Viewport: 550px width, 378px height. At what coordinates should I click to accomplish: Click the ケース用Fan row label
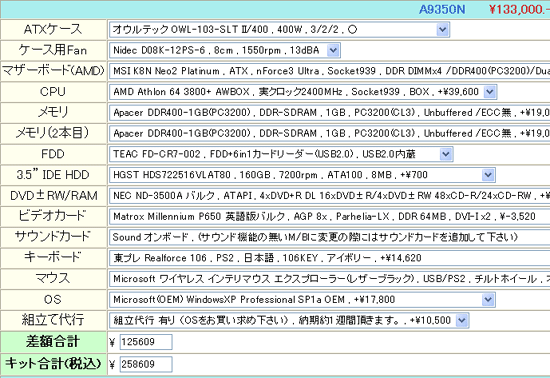click(x=53, y=50)
